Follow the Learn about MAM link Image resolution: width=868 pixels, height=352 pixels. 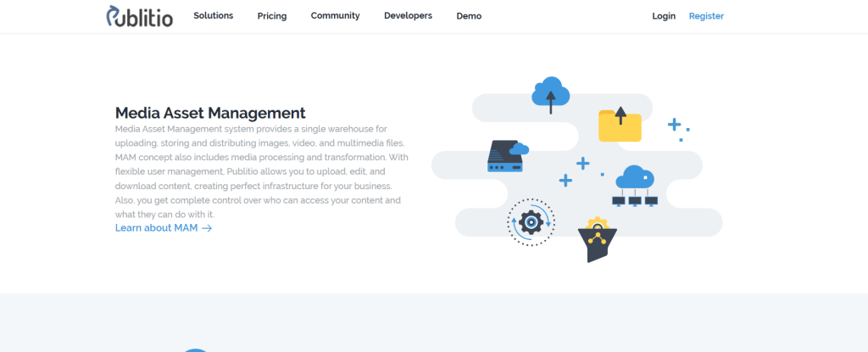coord(164,228)
